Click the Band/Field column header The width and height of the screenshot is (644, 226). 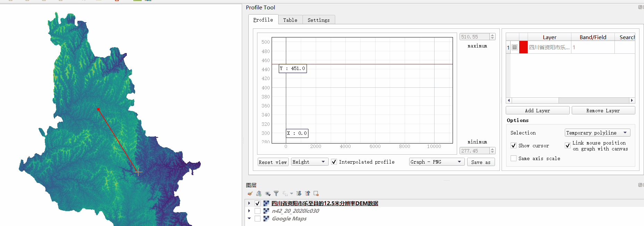(x=593, y=37)
